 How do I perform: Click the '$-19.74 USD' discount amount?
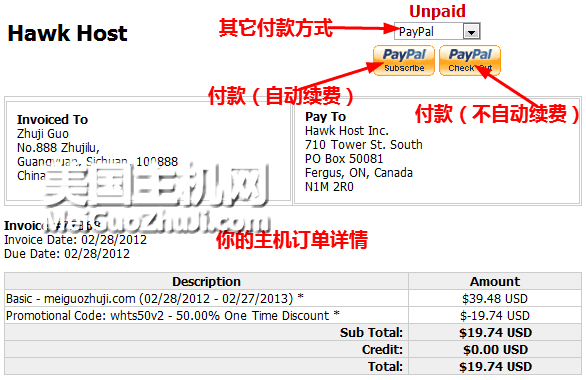495,316
